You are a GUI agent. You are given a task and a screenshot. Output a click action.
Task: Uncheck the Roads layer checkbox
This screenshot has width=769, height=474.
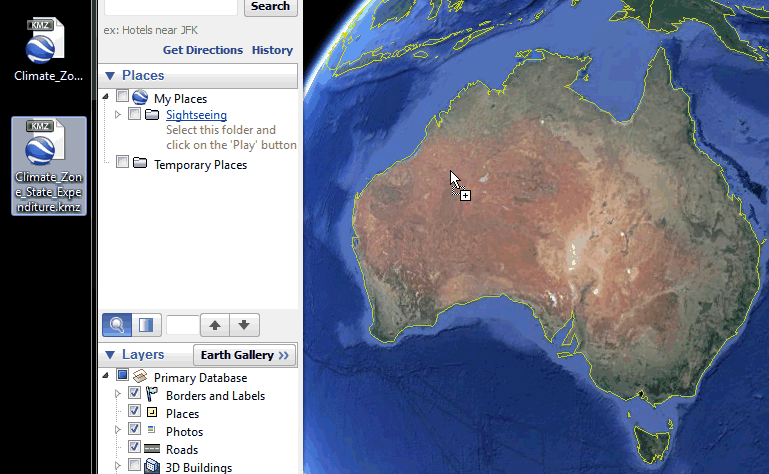135,449
